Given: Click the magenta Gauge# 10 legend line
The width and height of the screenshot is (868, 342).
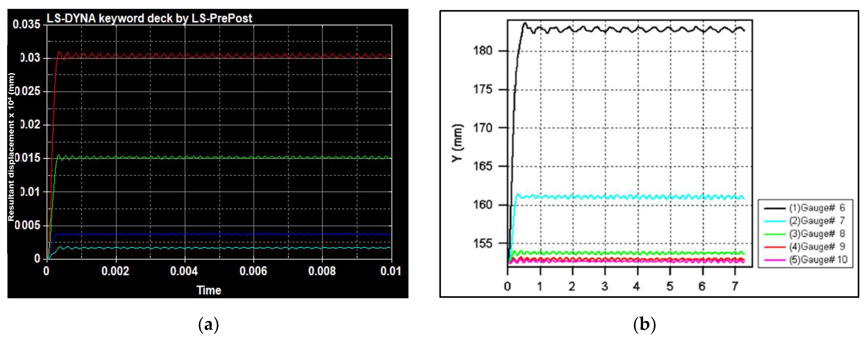Looking at the screenshot, I should tap(775, 260).
